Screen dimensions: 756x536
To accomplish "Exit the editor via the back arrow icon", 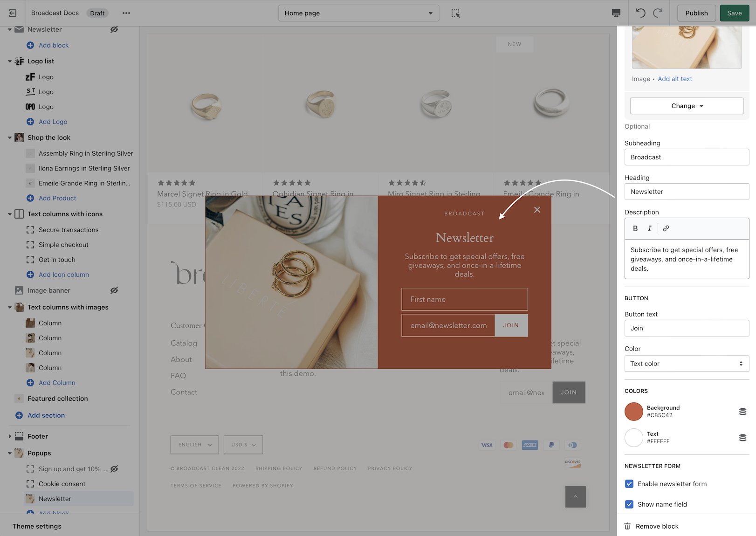I will 12,13.
